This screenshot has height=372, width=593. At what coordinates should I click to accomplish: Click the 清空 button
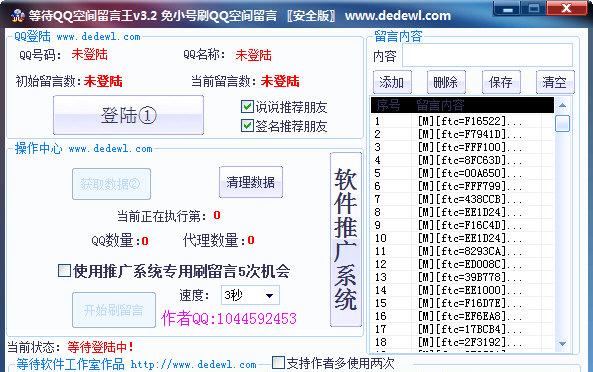pyautogui.click(x=555, y=82)
